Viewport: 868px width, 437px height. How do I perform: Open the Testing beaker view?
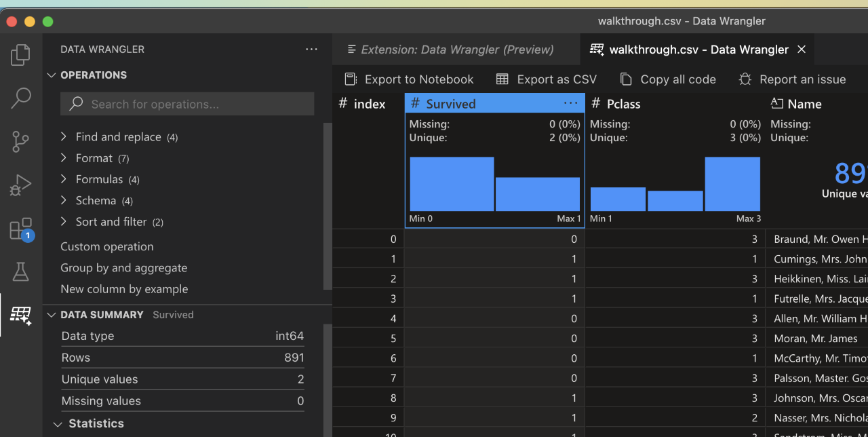(20, 271)
